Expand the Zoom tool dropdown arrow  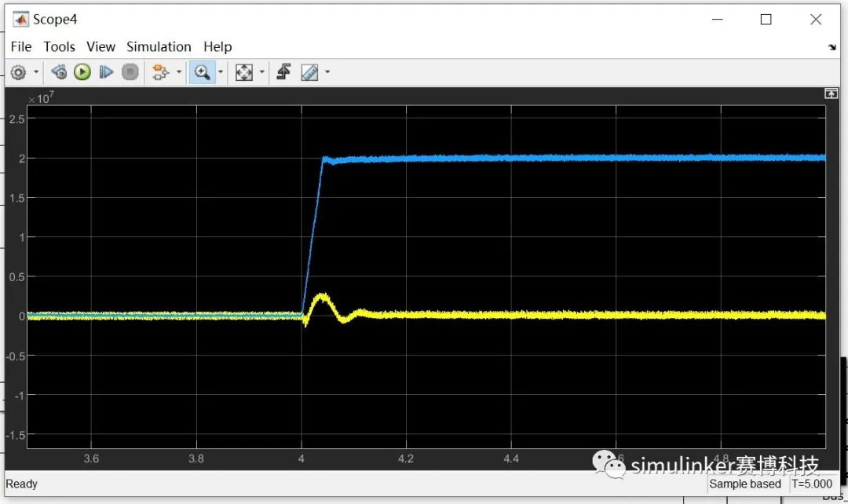tap(220, 72)
